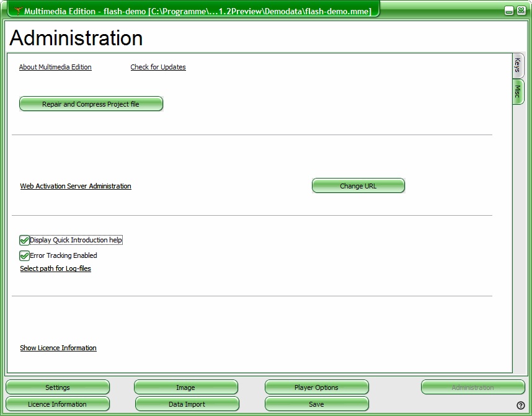Open About Multimedia Edition

click(55, 67)
